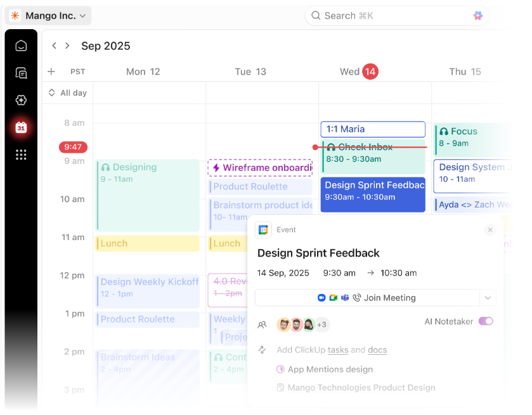This screenshot has width=532, height=415.
Task: Click the Join Meeting button
Action: point(367,298)
